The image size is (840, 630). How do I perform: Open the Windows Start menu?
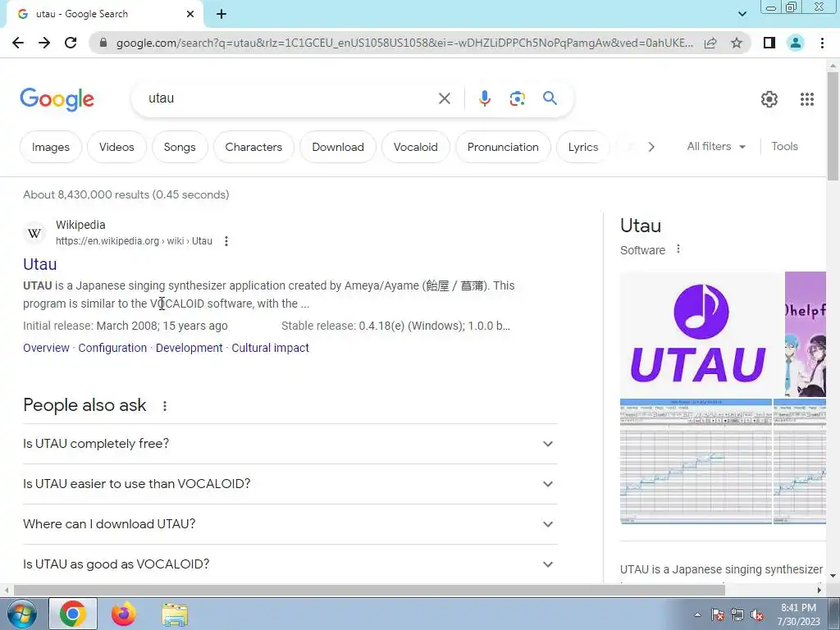(21, 614)
